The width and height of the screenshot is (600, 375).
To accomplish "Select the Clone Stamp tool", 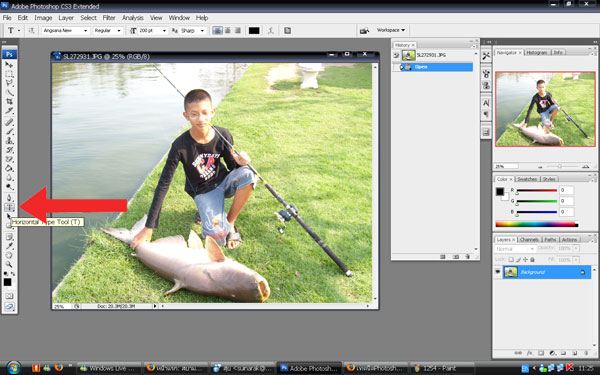I will [9, 140].
